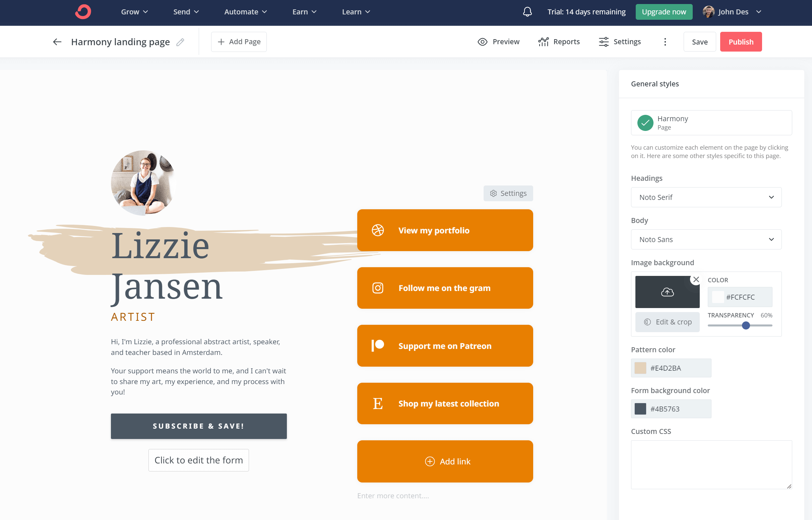Image resolution: width=812 pixels, height=520 pixels.
Task: Click the Learn menu item
Action: pyautogui.click(x=355, y=12)
